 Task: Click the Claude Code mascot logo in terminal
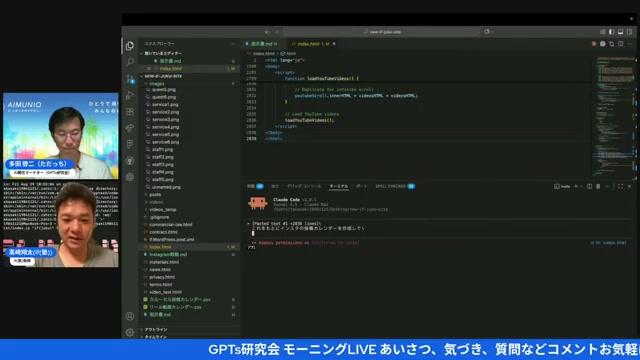[x=258, y=203]
